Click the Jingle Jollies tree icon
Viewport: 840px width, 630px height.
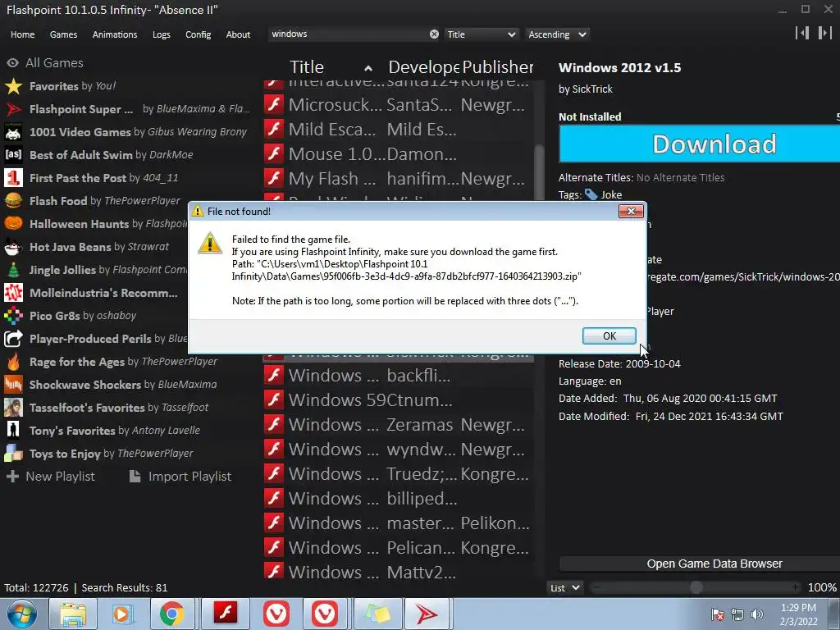(13, 270)
